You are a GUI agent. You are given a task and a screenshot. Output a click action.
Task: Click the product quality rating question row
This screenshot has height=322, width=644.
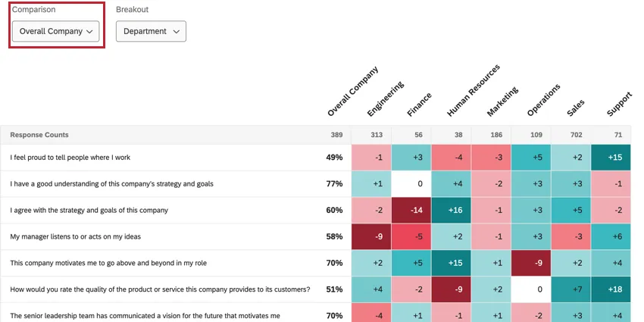160,289
